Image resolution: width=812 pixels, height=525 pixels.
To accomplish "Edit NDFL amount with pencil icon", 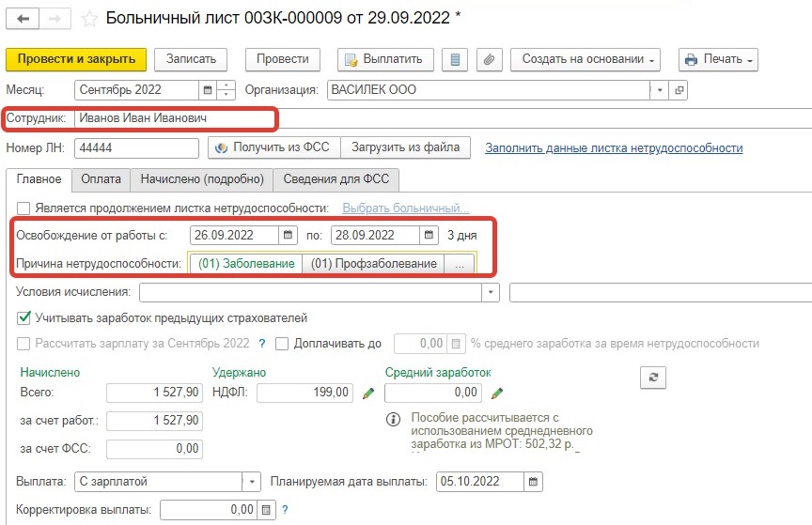I will pos(368,393).
